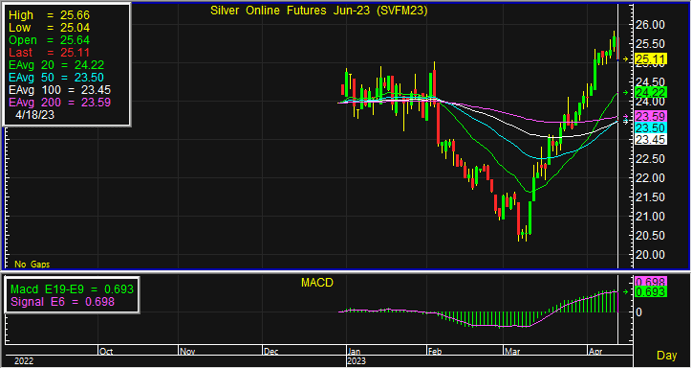Click the green 24.22 EAvg price tag
Viewport: 692px width, 369px height.
(651, 93)
